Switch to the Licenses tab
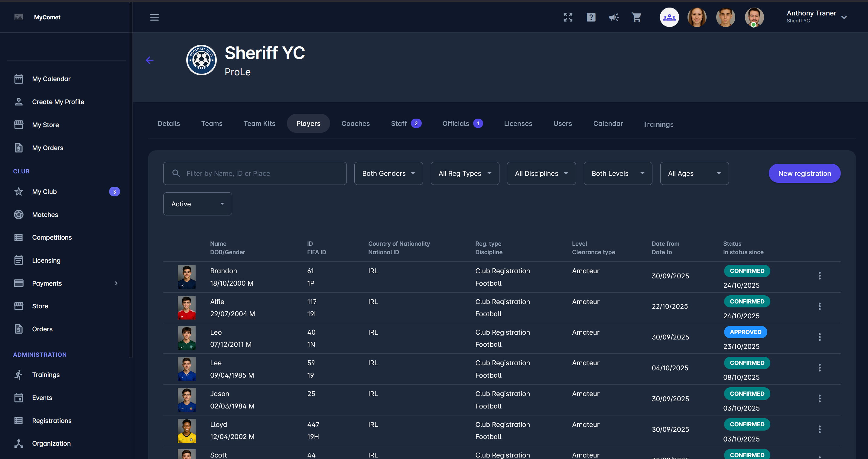 [x=518, y=123]
